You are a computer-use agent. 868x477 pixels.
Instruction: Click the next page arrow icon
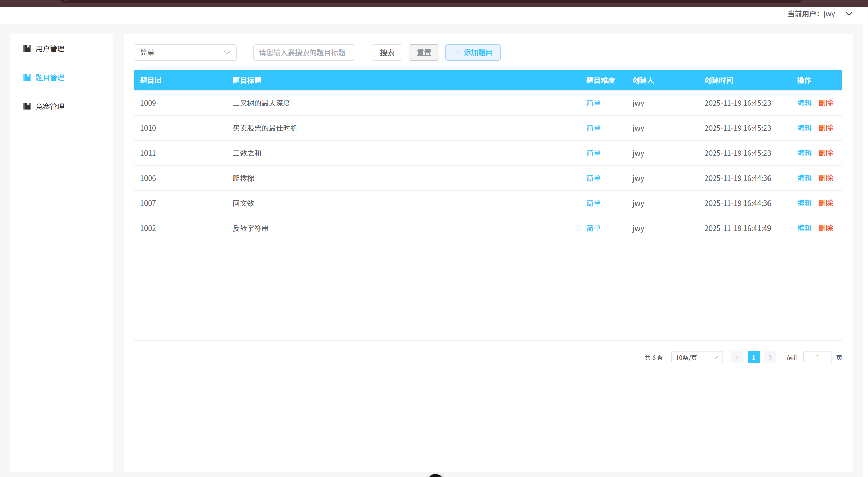[x=770, y=357]
